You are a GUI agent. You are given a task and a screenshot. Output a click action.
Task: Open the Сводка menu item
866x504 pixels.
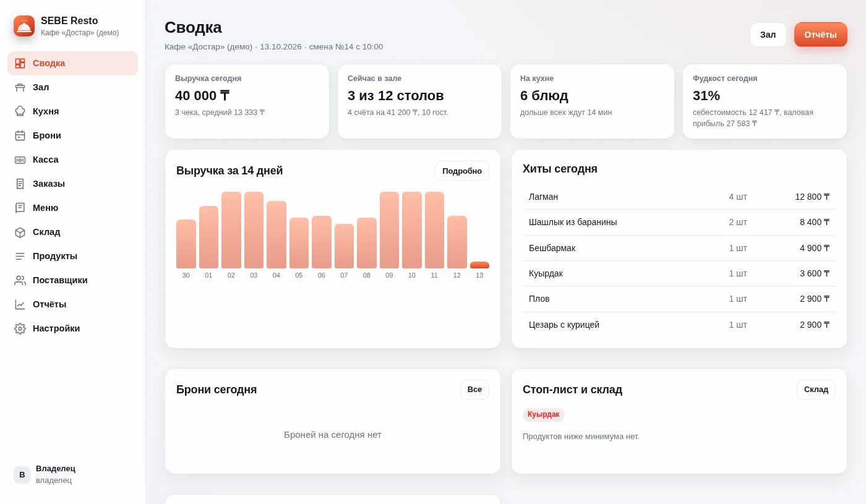[x=72, y=63]
